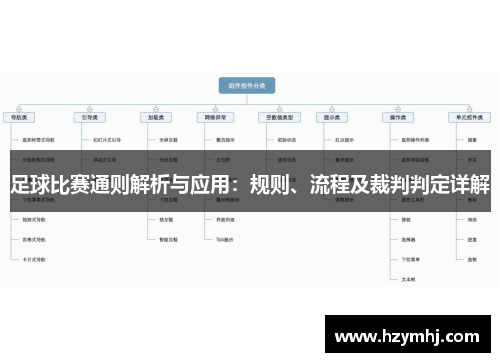
Task: Click the 底部工具栏 leaf under 操作类
Action: point(413,200)
